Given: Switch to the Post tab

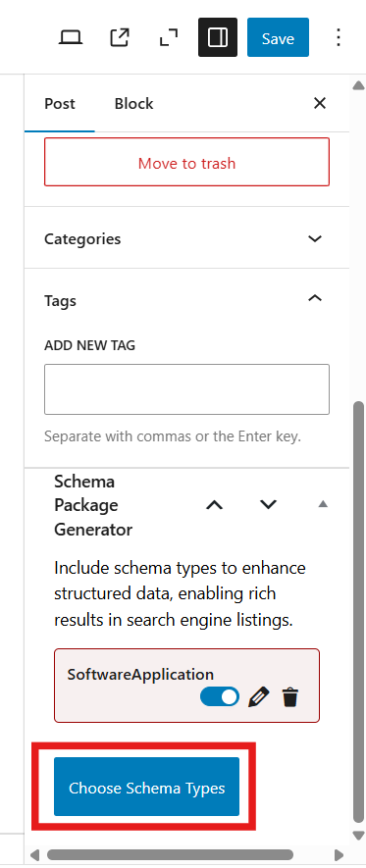Looking at the screenshot, I should point(60,104).
